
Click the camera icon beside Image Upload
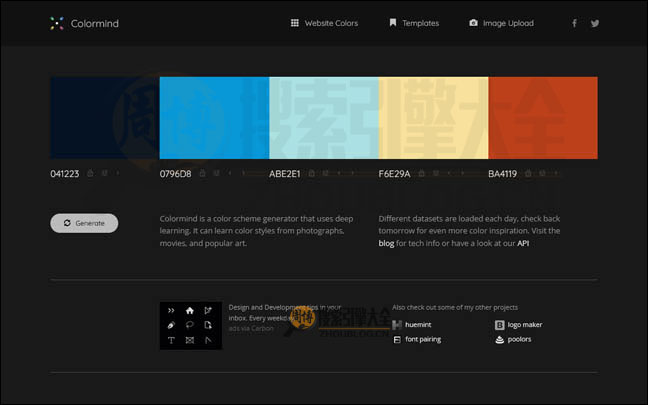point(473,23)
